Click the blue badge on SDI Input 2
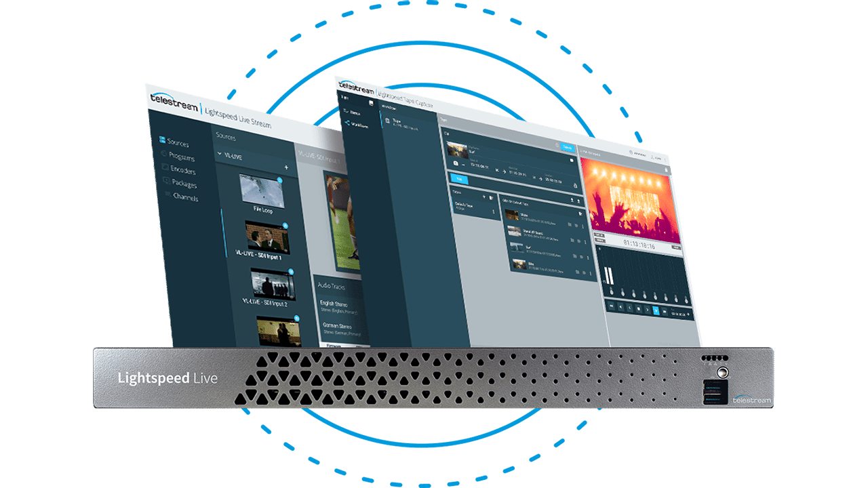 pos(291,272)
